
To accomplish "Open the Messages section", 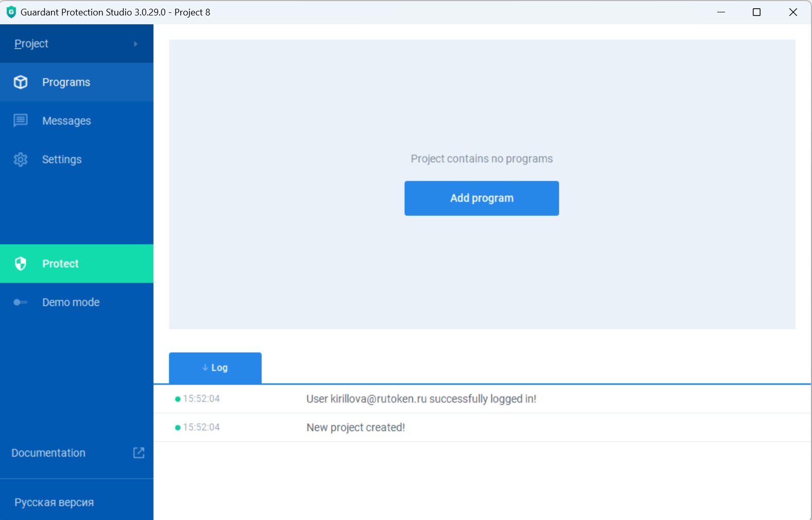I will click(x=66, y=121).
